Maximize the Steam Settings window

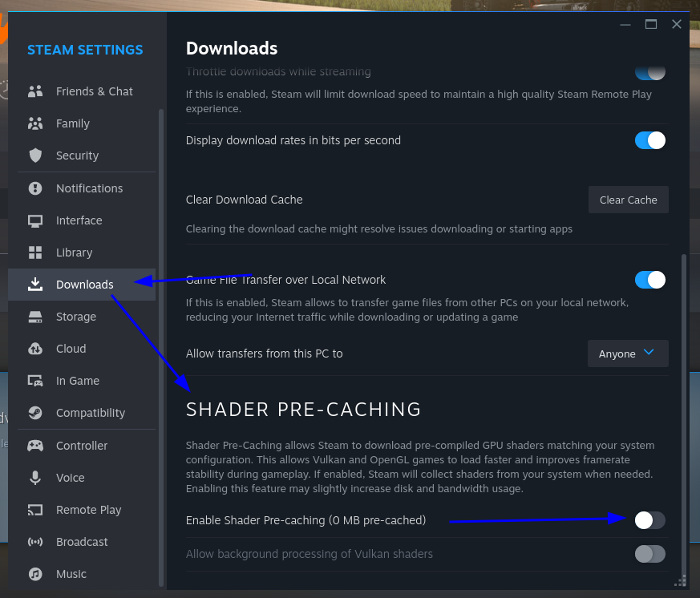(651, 24)
